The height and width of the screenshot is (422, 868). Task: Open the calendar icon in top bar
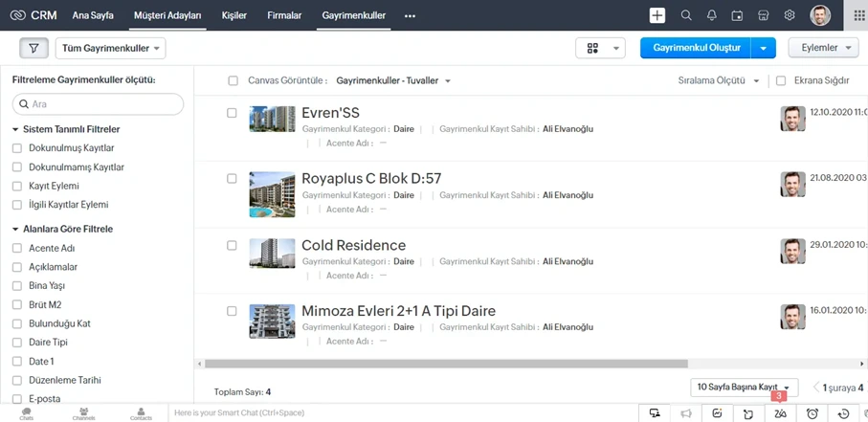pos(737,15)
